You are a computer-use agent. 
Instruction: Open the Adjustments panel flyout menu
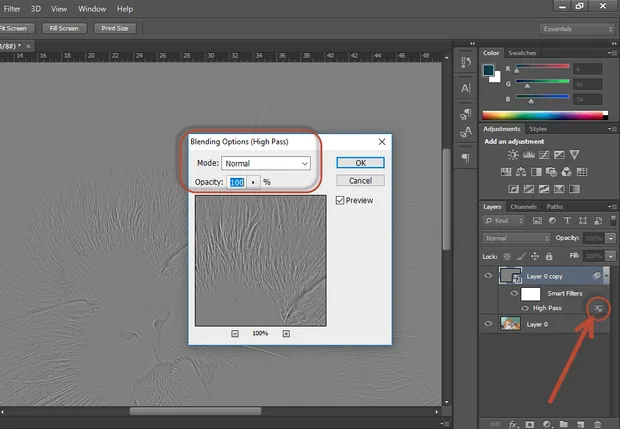(x=612, y=129)
